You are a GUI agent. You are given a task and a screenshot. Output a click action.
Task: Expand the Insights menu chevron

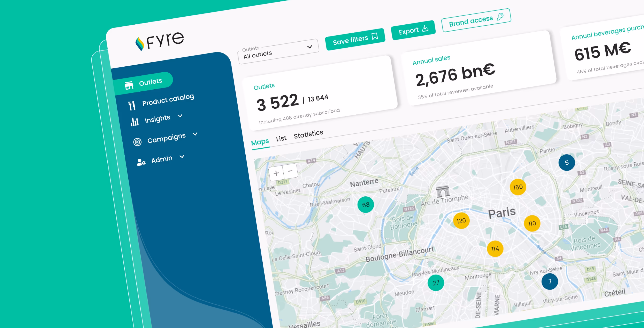pyautogui.click(x=180, y=116)
